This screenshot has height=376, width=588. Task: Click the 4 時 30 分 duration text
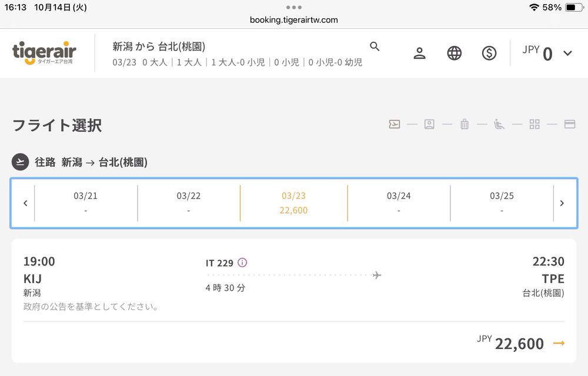225,288
